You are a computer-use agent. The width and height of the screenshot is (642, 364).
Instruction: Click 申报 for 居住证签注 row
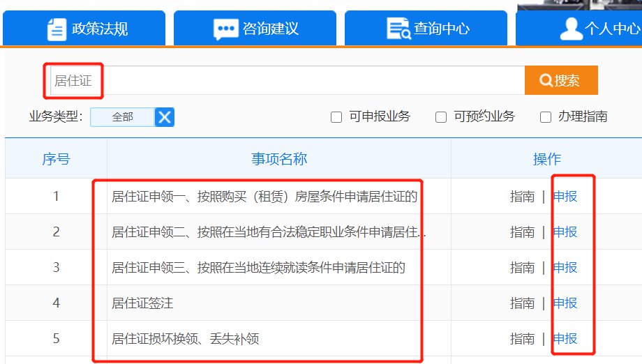(565, 303)
